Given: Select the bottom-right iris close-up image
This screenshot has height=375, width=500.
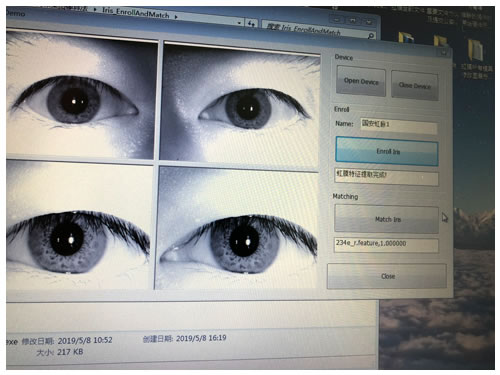Looking at the screenshot, I should pyautogui.click(x=237, y=229).
